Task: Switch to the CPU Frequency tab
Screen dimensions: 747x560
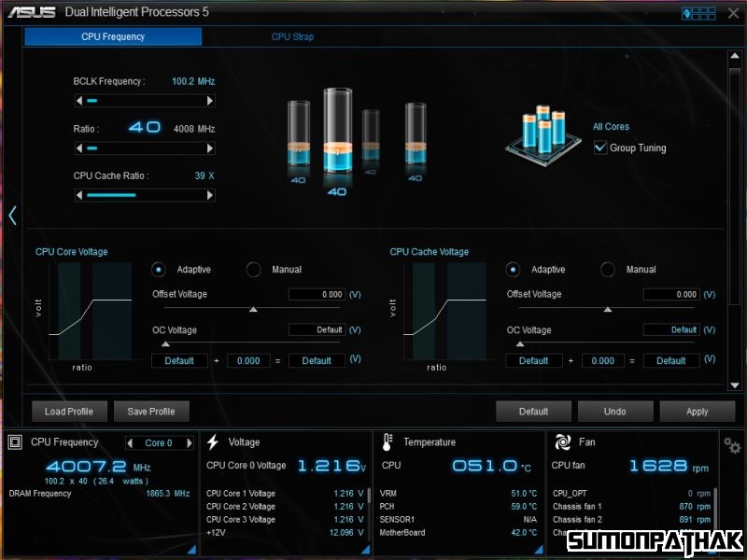Action: click(113, 36)
